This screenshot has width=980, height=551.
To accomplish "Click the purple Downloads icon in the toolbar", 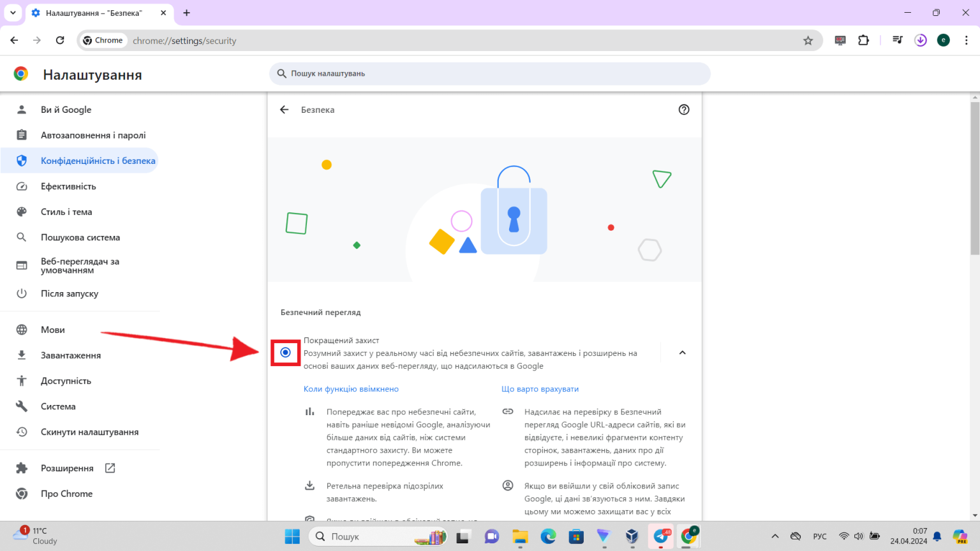I will coord(920,40).
